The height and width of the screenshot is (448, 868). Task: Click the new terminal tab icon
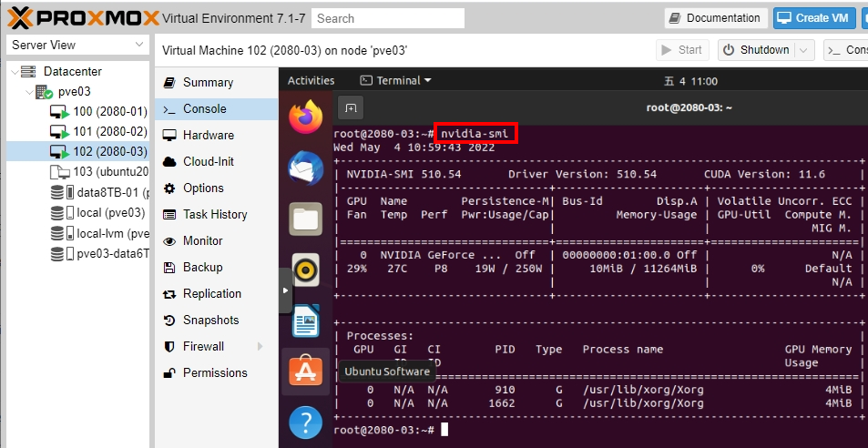[x=351, y=107]
